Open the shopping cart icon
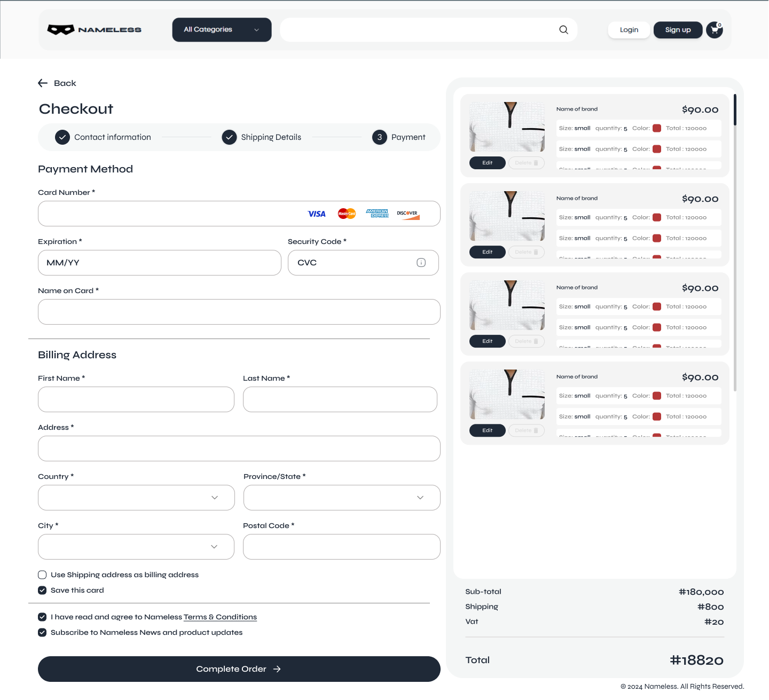This screenshot has width=769, height=700. 714,30
